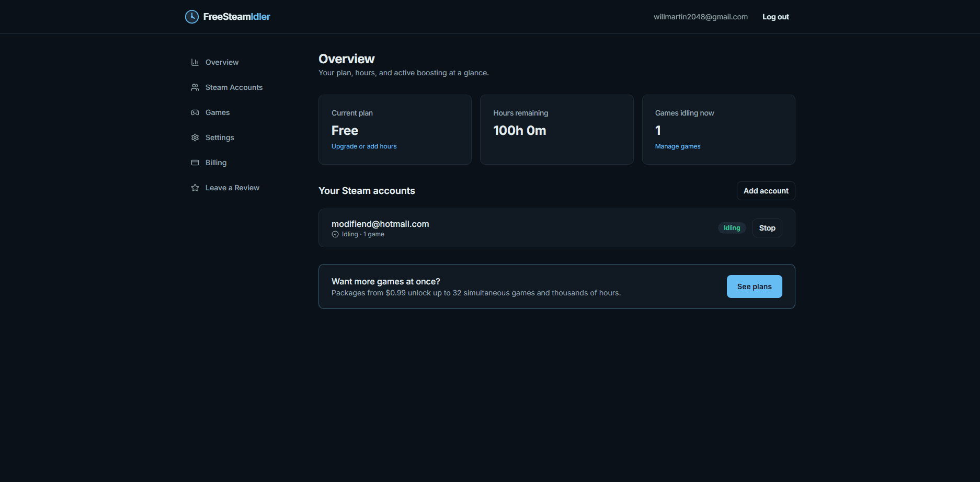Click the Packages from $0.99 description text
Screen dimensions: 980x482
point(476,293)
